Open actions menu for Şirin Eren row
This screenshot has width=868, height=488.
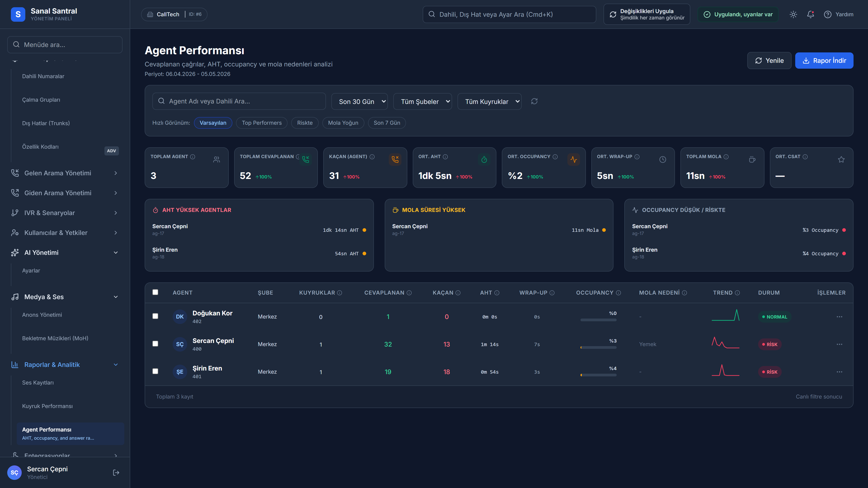(839, 372)
